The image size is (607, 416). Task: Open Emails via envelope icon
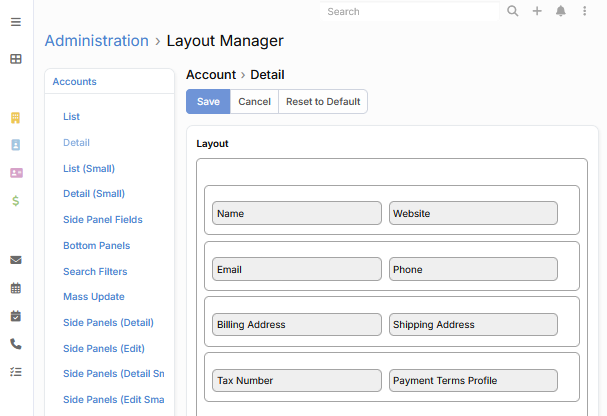(x=16, y=260)
